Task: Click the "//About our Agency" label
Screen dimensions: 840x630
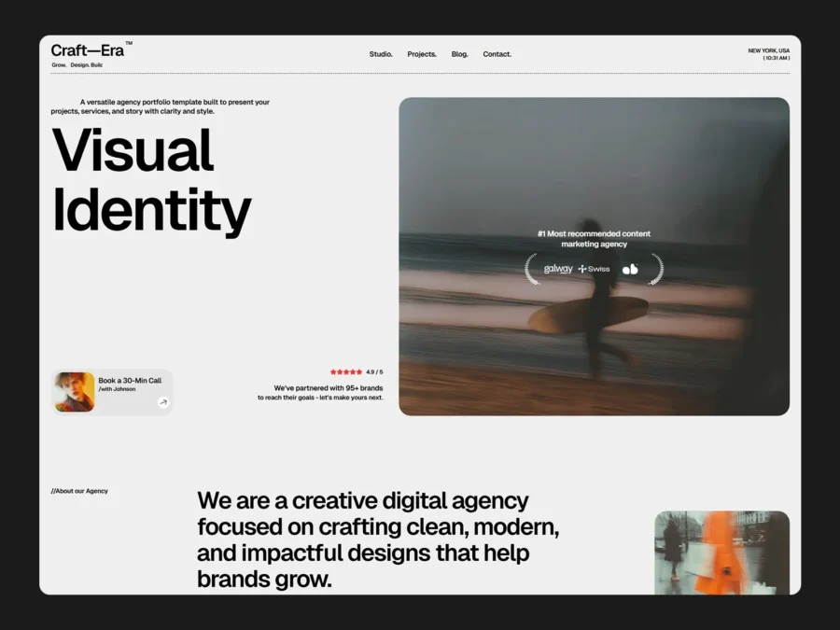Action: click(79, 490)
